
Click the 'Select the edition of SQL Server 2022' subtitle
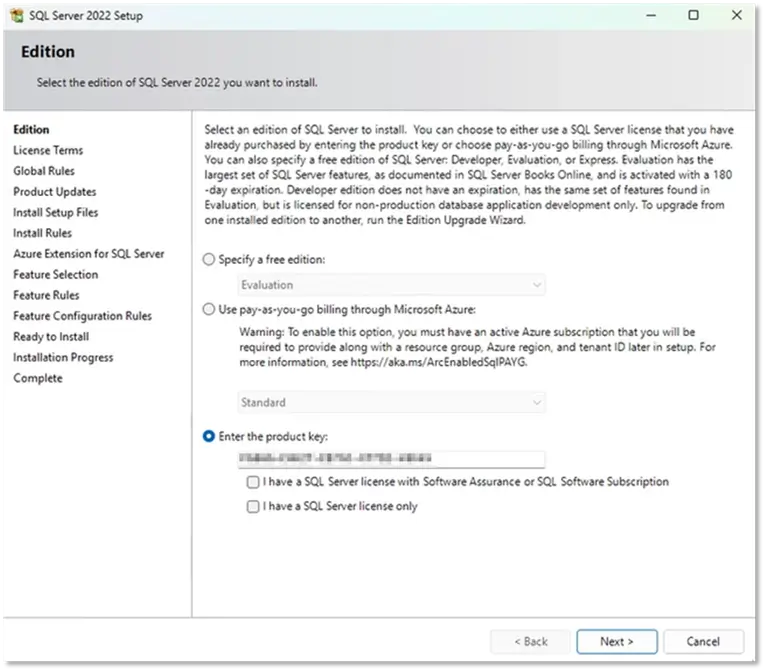[177, 83]
